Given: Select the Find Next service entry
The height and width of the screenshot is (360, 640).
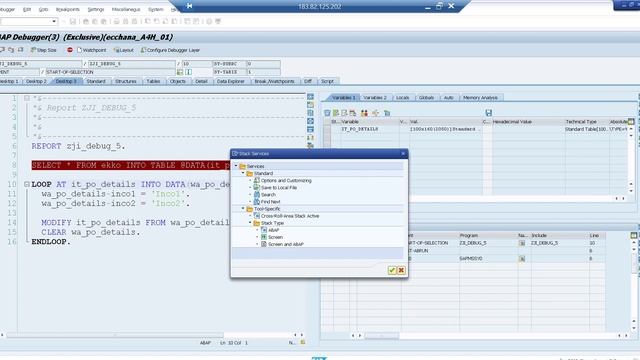Looking at the screenshot, I should click(270, 202).
